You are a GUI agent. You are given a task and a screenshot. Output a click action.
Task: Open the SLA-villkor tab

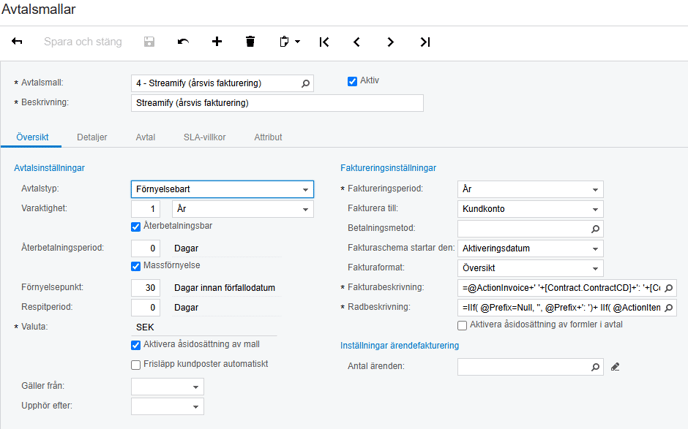204,137
